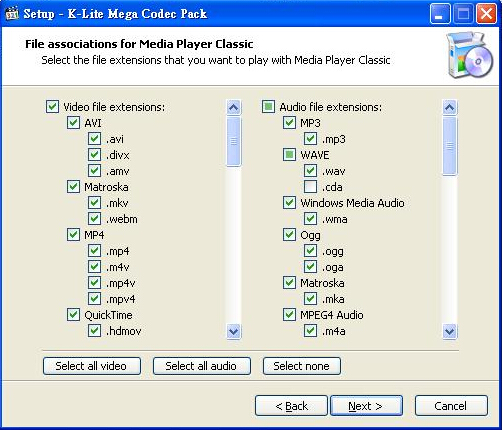Click the Select all video button

click(x=92, y=366)
